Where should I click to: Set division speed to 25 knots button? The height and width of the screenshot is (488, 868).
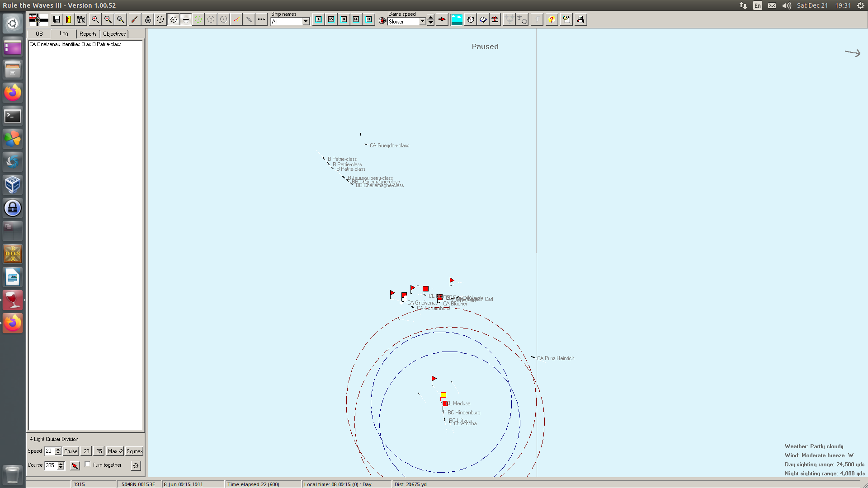point(99,451)
